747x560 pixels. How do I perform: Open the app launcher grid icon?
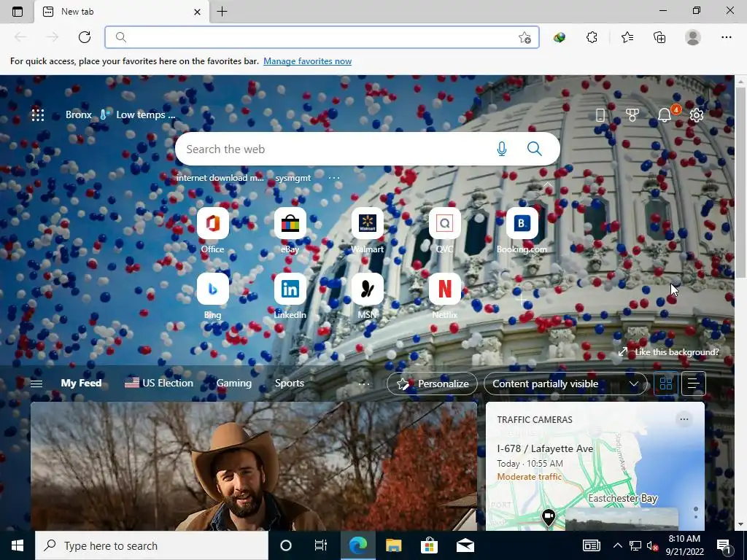tap(38, 114)
